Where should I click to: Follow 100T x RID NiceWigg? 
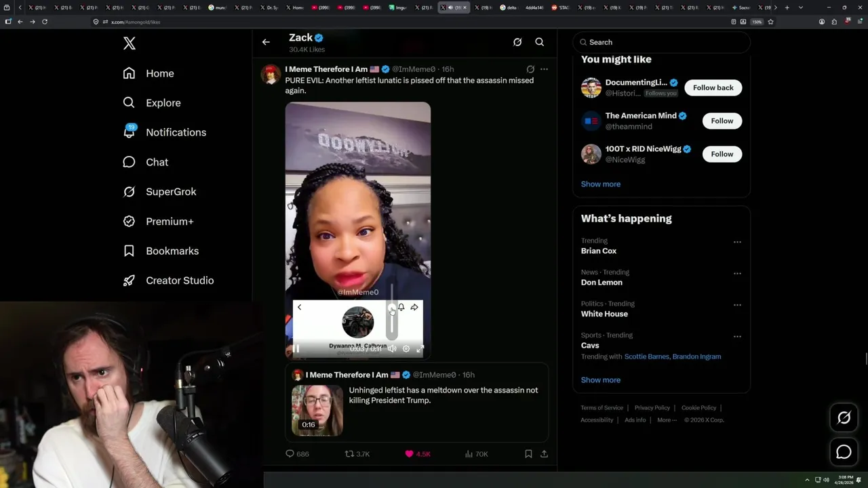[x=722, y=154]
